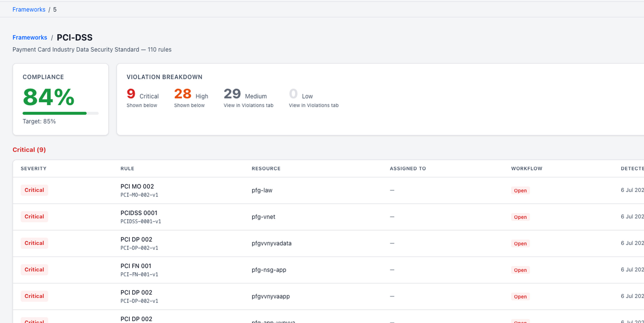644x323 pixels.
Task: Click the 84% compliance figure
Action: 49,97
